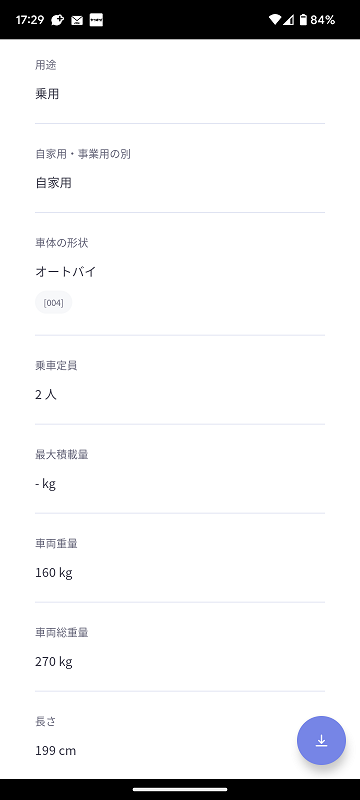This screenshot has width=360, height=800.
Task: Tap the 乗車定員 value 2 人
Action: [46, 394]
